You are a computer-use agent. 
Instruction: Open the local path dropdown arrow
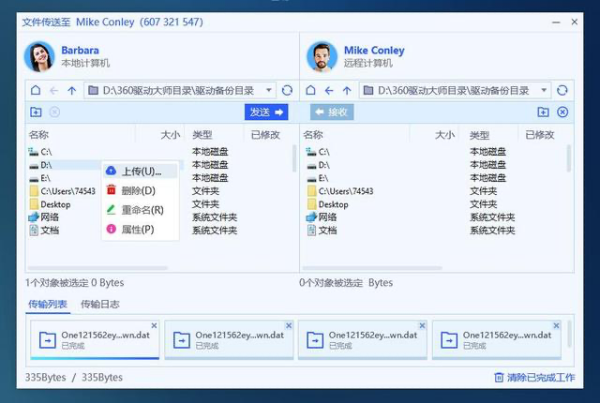tap(268, 90)
